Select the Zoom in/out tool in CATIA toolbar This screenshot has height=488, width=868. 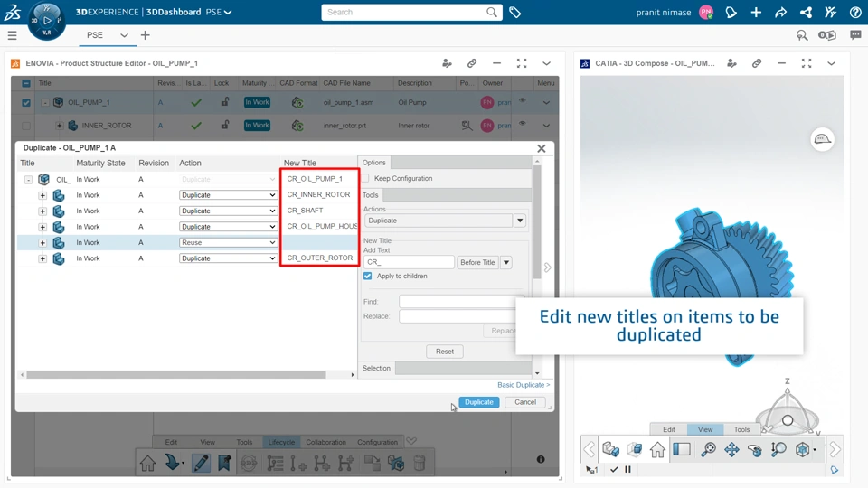click(778, 449)
